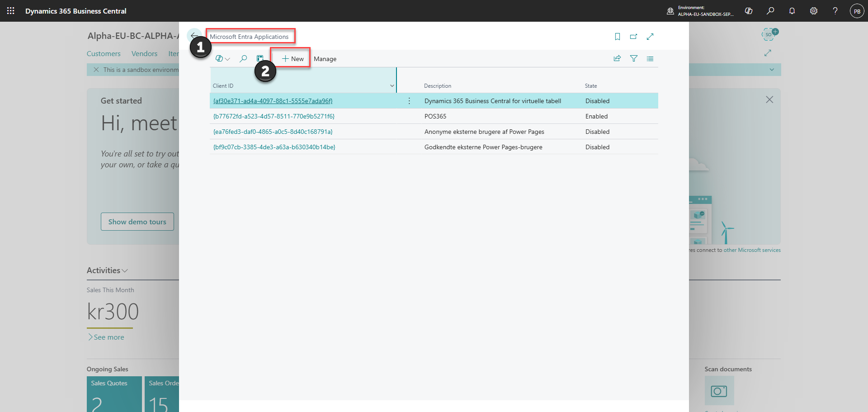Close the Get started banner
868x412 pixels.
pyautogui.click(x=769, y=99)
